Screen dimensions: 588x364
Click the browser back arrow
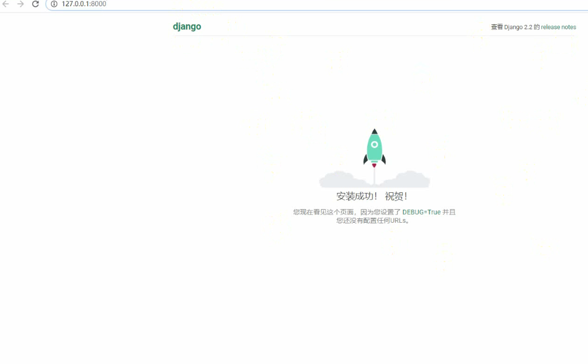6,4
